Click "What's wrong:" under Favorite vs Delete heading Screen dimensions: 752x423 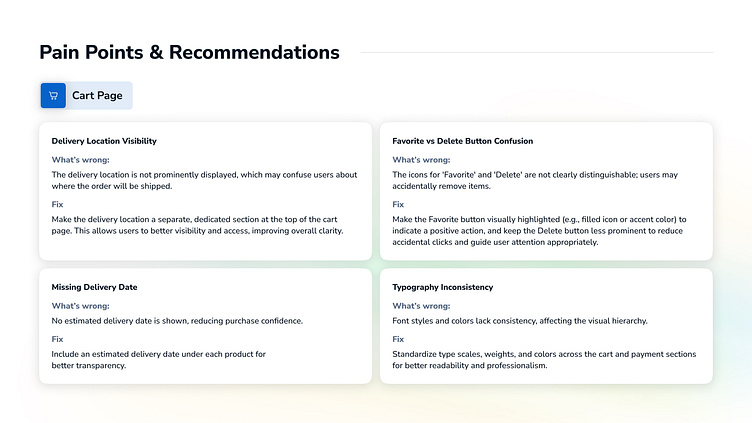click(421, 160)
